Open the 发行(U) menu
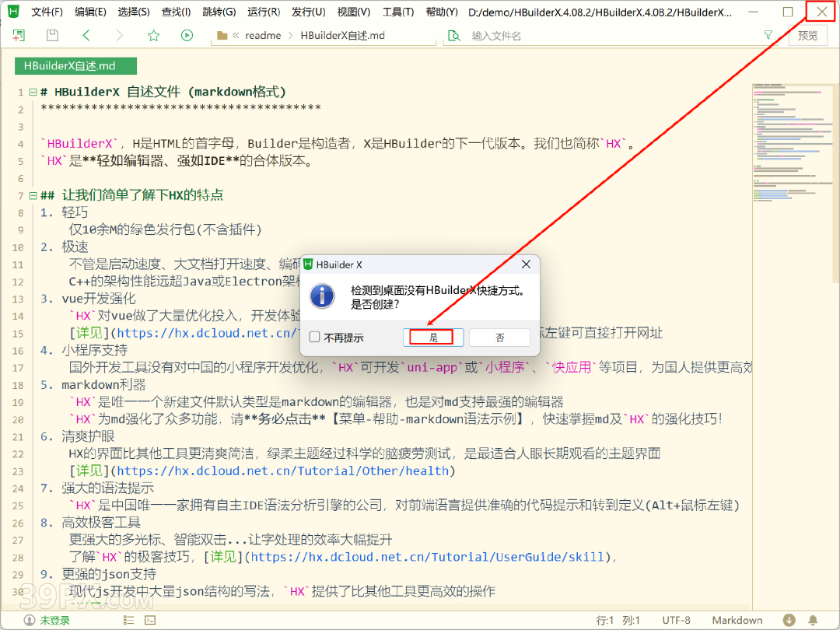Image resolution: width=840 pixels, height=630 pixels. coord(309,12)
